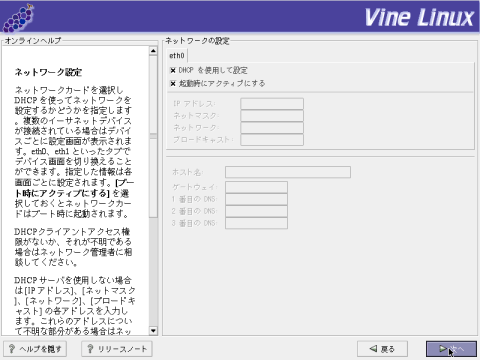Click the left arrow icon on 戻る
Viewport: 480px width, 360px height.
pos(373,348)
